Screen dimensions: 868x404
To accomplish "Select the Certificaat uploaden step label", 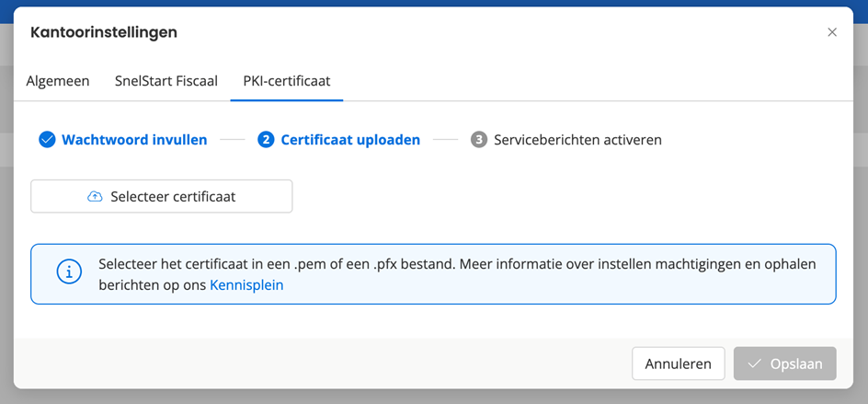I will pyautogui.click(x=350, y=140).
